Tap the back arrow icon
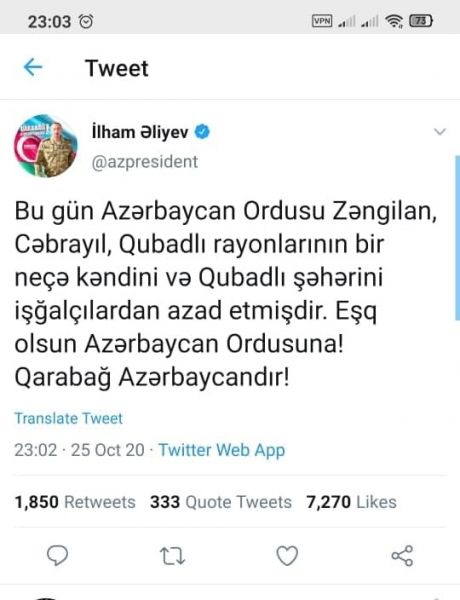The image size is (460, 600). [x=33, y=68]
